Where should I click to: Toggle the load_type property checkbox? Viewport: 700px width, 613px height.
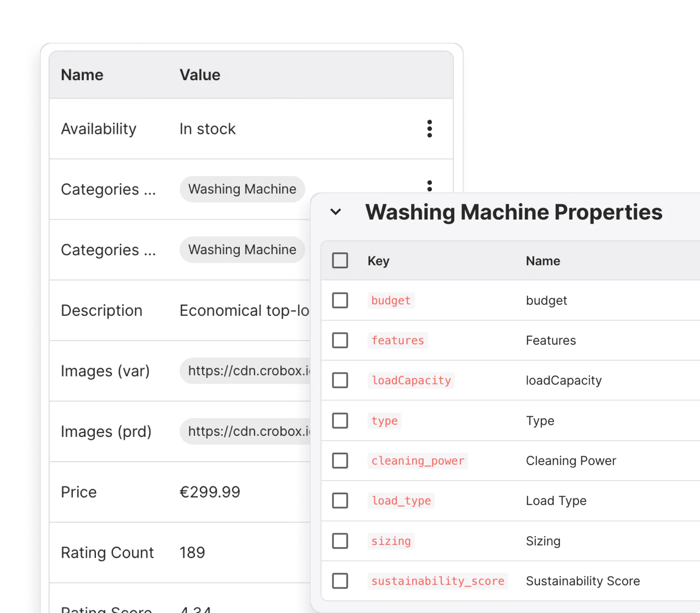coord(340,501)
